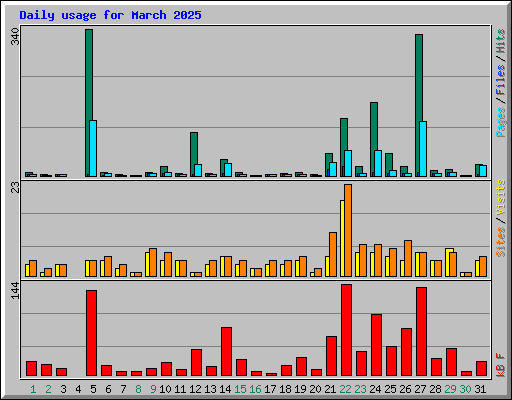Click the red 'KB F' legend label
Screen dimensions: 512x400
point(501,365)
